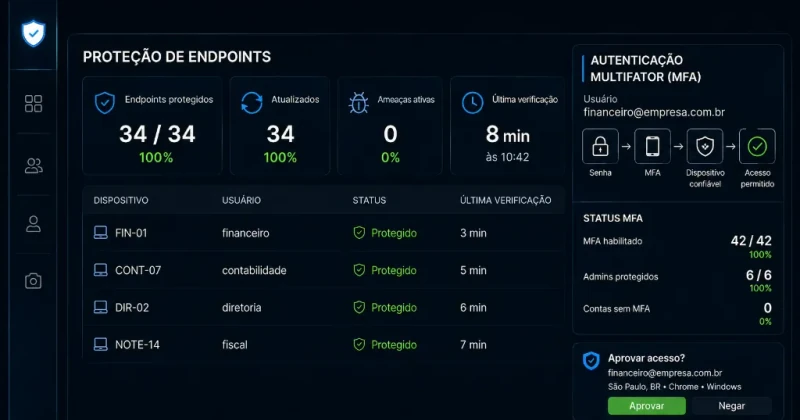The width and height of the screenshot is (800, 420).
Task: Click the Última verificação clock icon
Action: 472,103
